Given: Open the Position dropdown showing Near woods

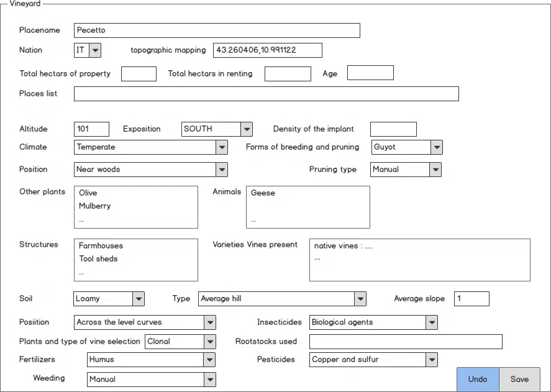Looking at the screenshot, I should click(151, 170).
